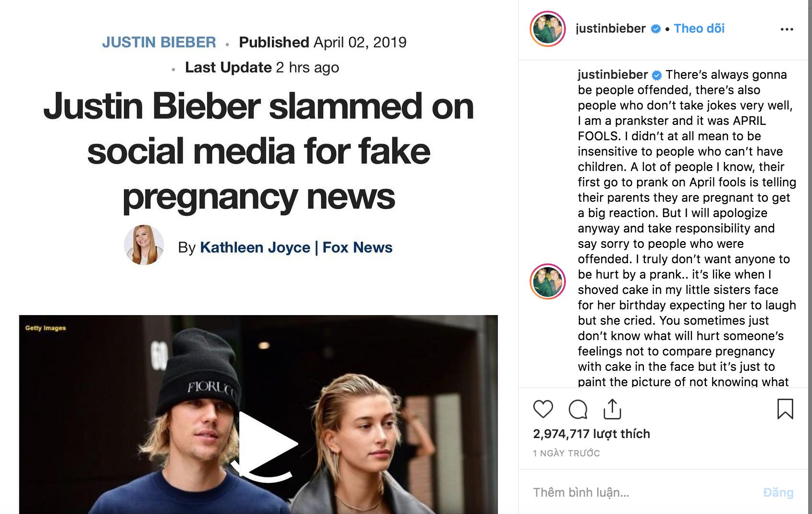Click the verified badge next to header username
Image resolution: width=812 pixels, height=514 pixels.
click(x=656, y=29)
